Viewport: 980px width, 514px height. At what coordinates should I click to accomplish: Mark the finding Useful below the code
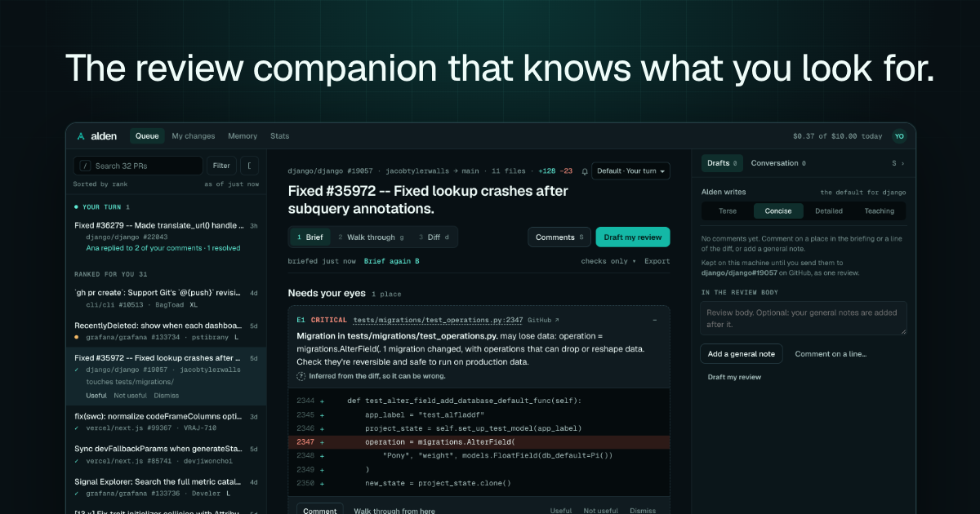click(561, 511)
